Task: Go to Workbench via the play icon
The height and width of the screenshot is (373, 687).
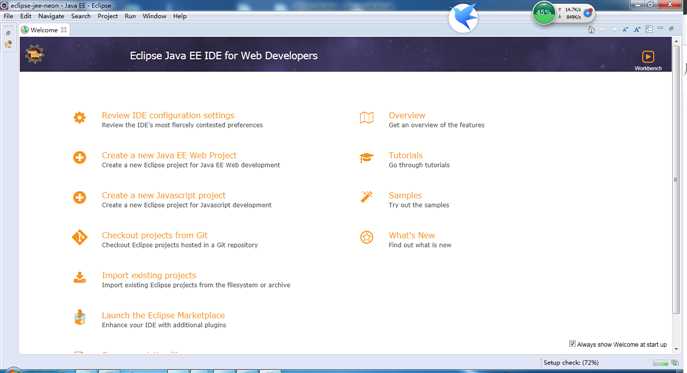Action: tap(648, 57)
